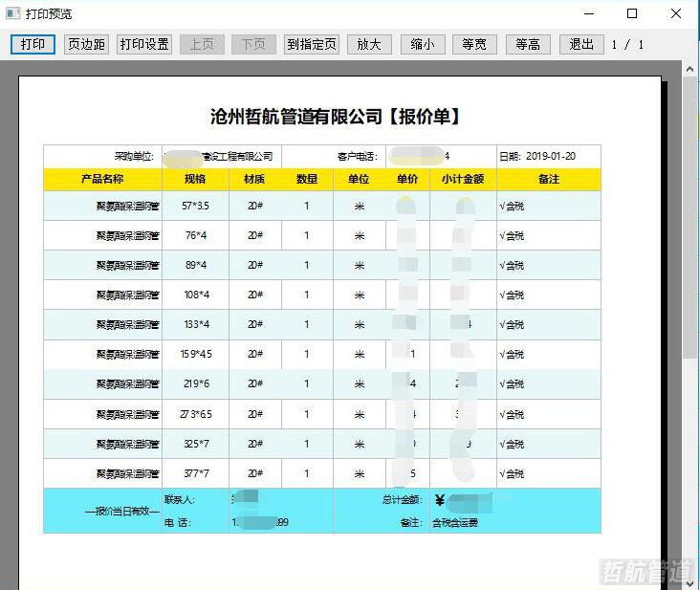Viewport: 700px width, 590px height.
Task: Click the scrollbar down arrow
Action: pos(689,583)
